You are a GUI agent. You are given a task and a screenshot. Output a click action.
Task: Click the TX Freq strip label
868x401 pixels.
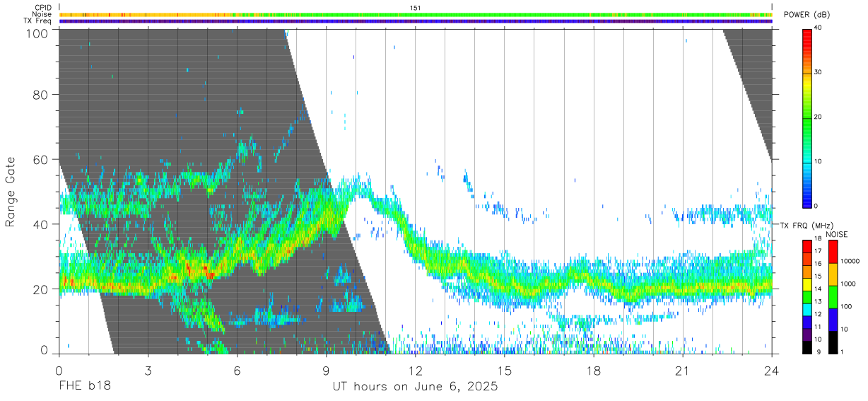39,21
